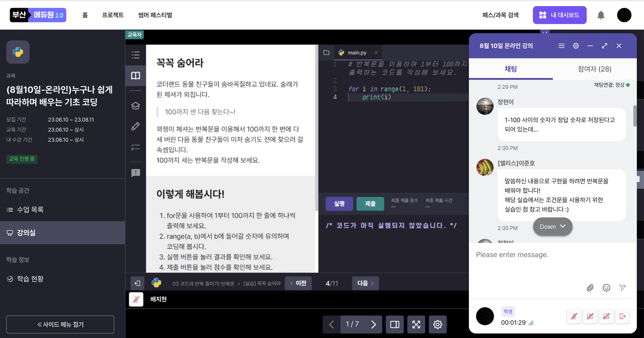Toggle screen share in the chat panel
The width and height of the screenshot is (644, 338).
coord(606,316)
